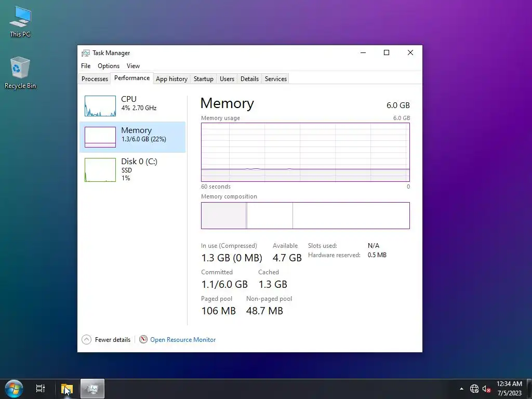Viewport: 532px width, 399px height.
Task: Switch to the Services tab
Action: coord(276,79)
